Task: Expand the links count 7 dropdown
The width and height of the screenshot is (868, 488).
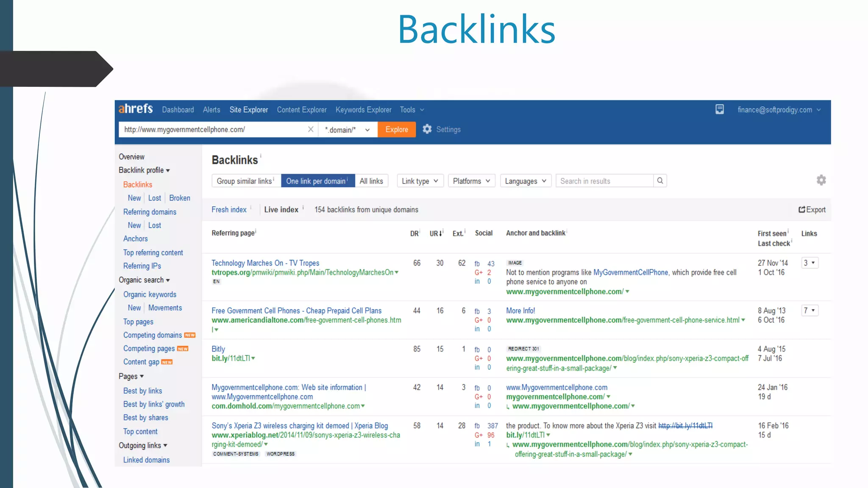Action: pos(810,310)
